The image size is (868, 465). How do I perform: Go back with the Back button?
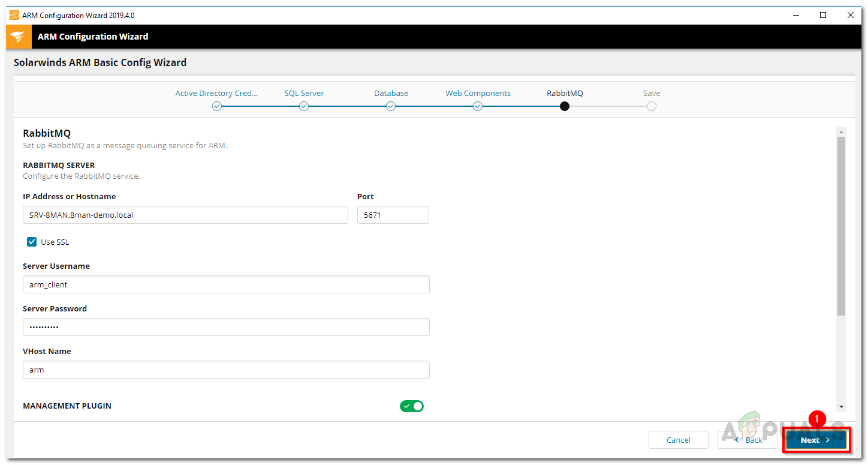click(x=748, y=440)
